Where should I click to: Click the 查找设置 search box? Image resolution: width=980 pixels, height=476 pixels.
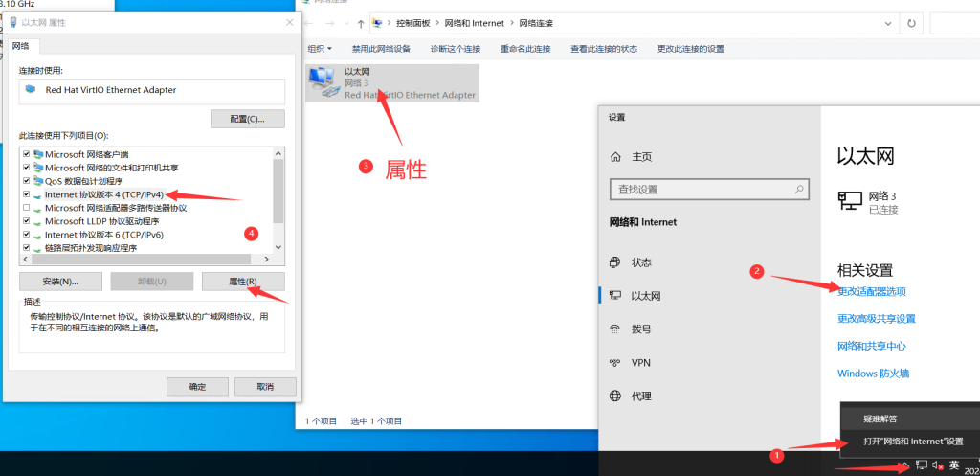(x=709, y=189)
